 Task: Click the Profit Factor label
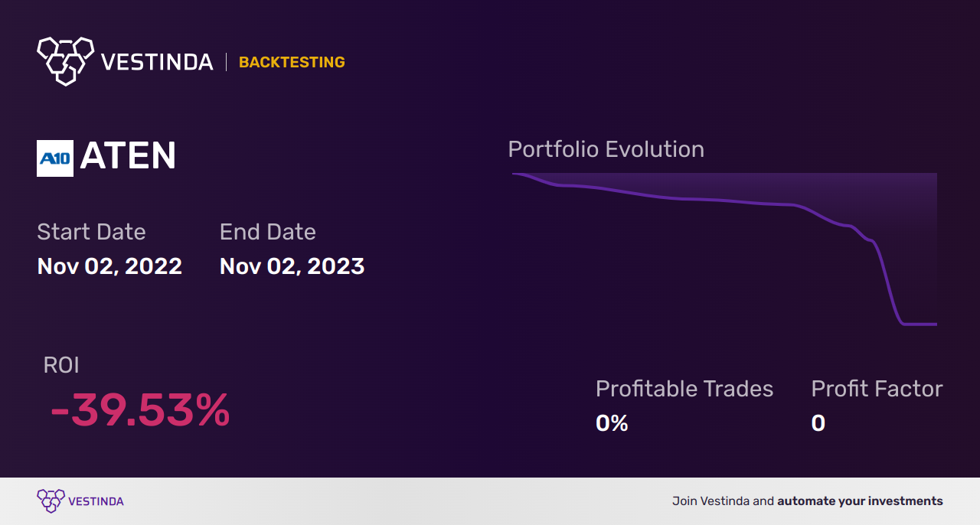coord(877,389)
